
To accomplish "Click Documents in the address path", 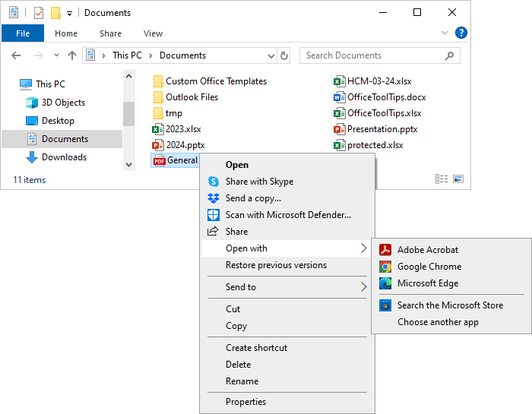I will click(x=183, y=55).
